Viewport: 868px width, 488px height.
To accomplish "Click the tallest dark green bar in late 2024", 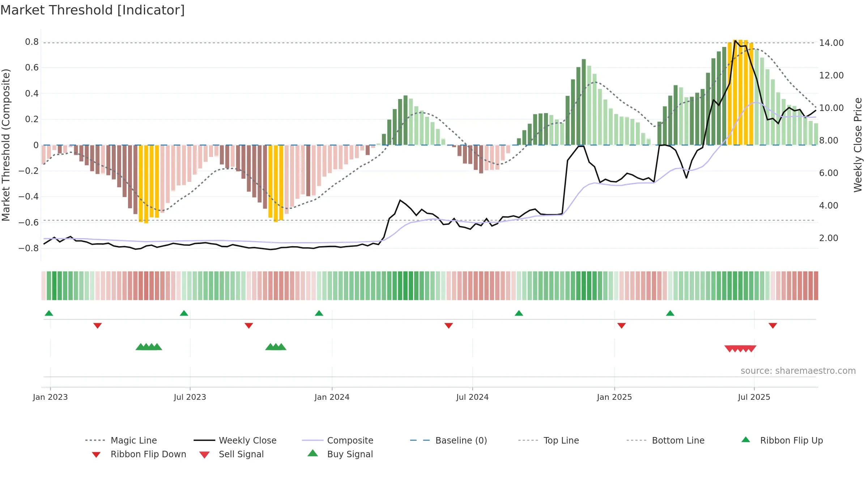I will tap(584, 102).
